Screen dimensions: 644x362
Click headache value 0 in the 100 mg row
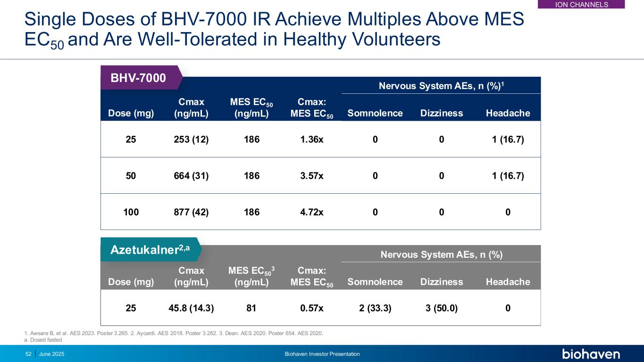pos(508,212)
